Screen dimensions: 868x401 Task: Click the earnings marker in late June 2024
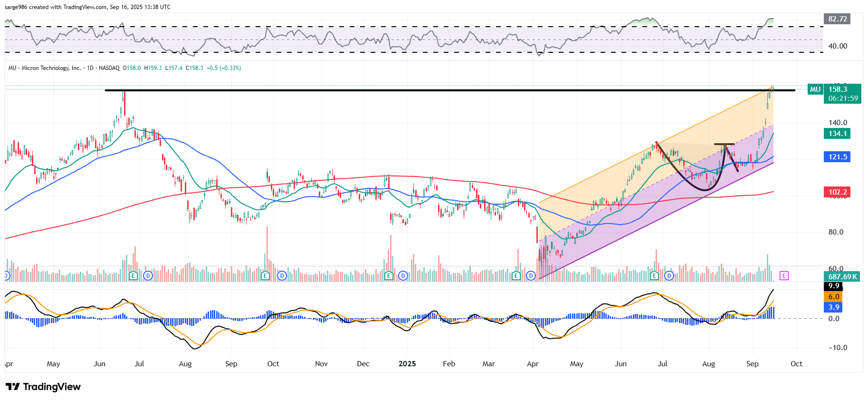[x=134, y=275]
